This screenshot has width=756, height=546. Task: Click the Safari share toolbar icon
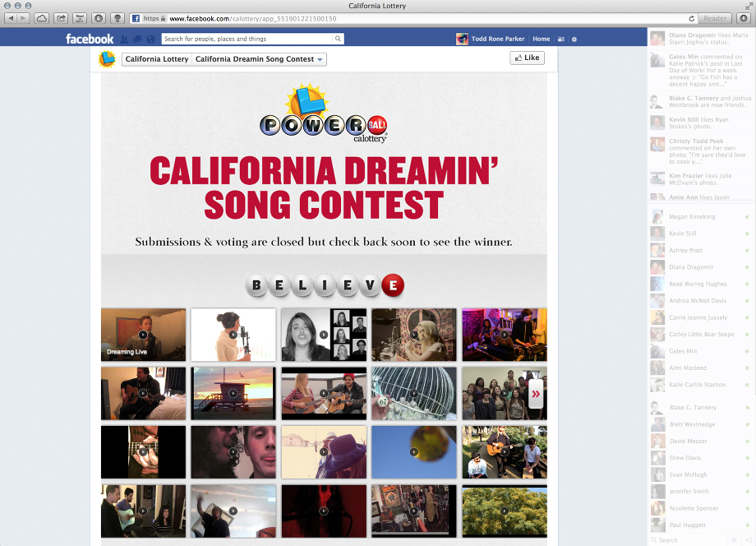[61, 18]
